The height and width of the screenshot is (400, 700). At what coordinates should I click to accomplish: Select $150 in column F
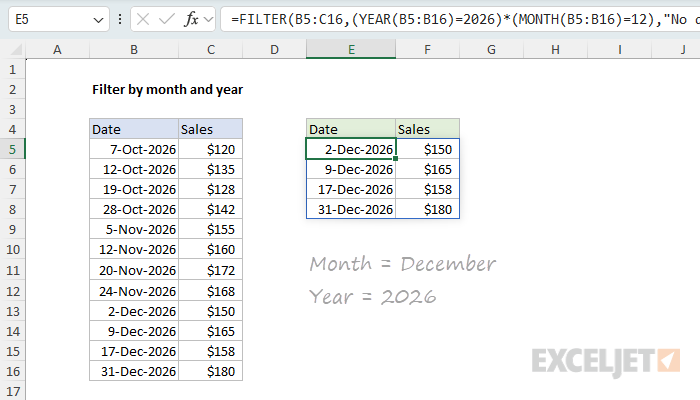click(x=428, y=149)
